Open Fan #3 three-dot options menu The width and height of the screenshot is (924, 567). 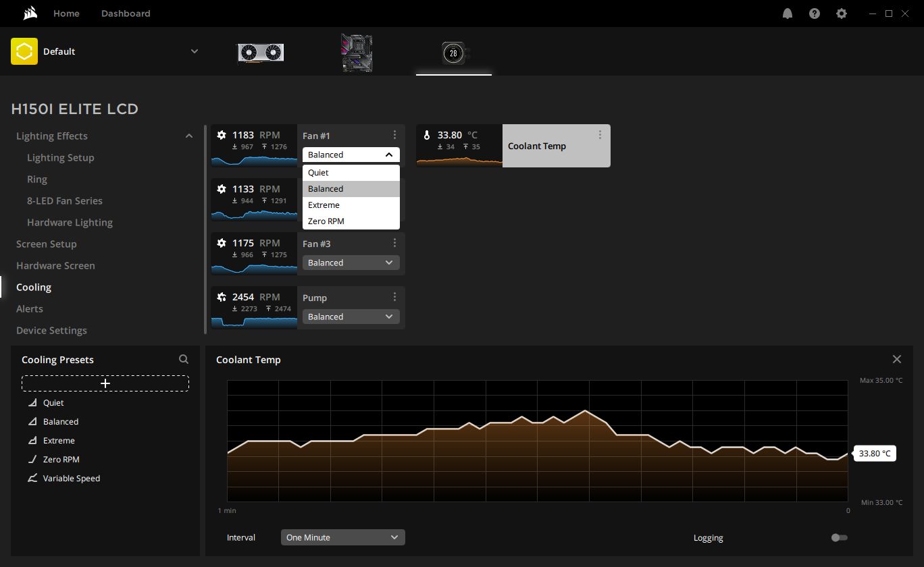tap(394, 243)
